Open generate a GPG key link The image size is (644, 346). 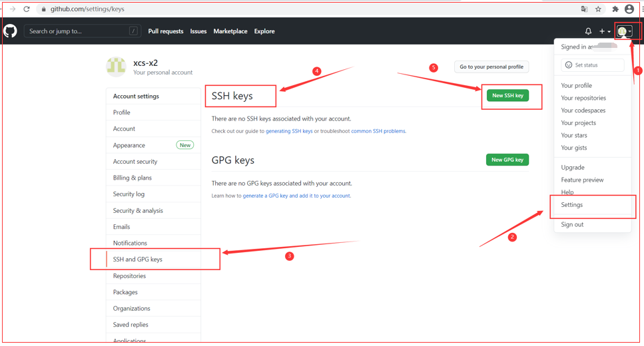point(296,196)
